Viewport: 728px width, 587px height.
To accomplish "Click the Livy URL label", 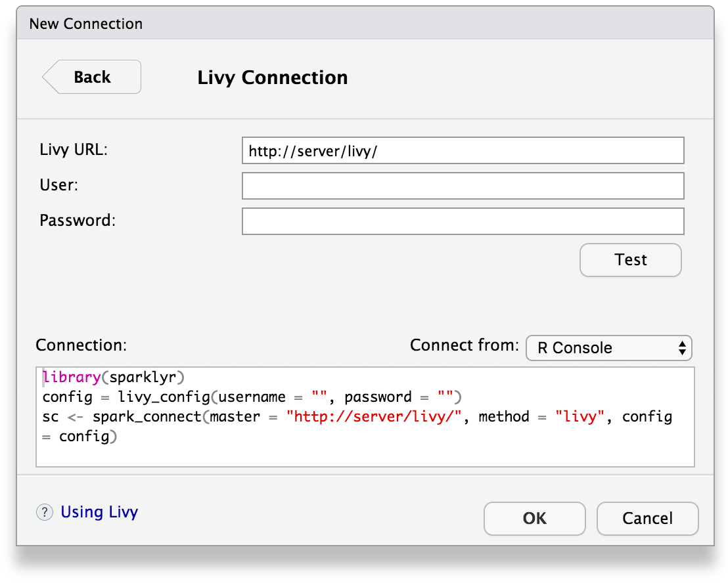I will point(74,150).
